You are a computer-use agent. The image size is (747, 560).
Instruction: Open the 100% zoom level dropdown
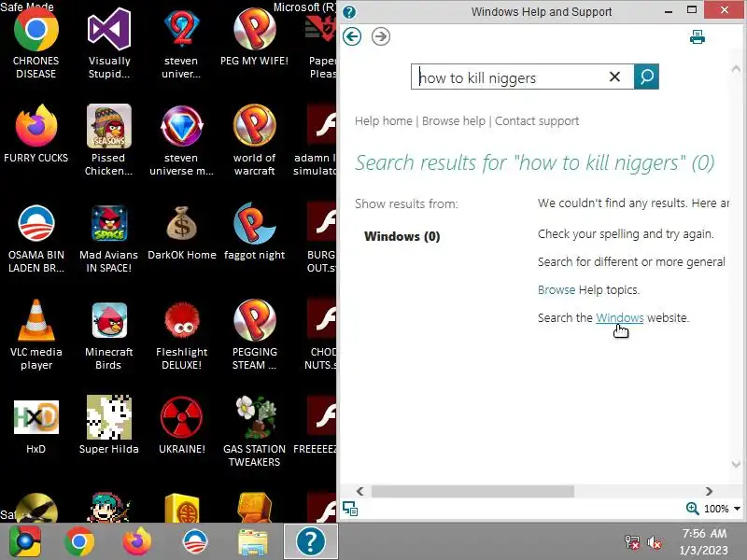pyautogui.click(x=737, y=509)
